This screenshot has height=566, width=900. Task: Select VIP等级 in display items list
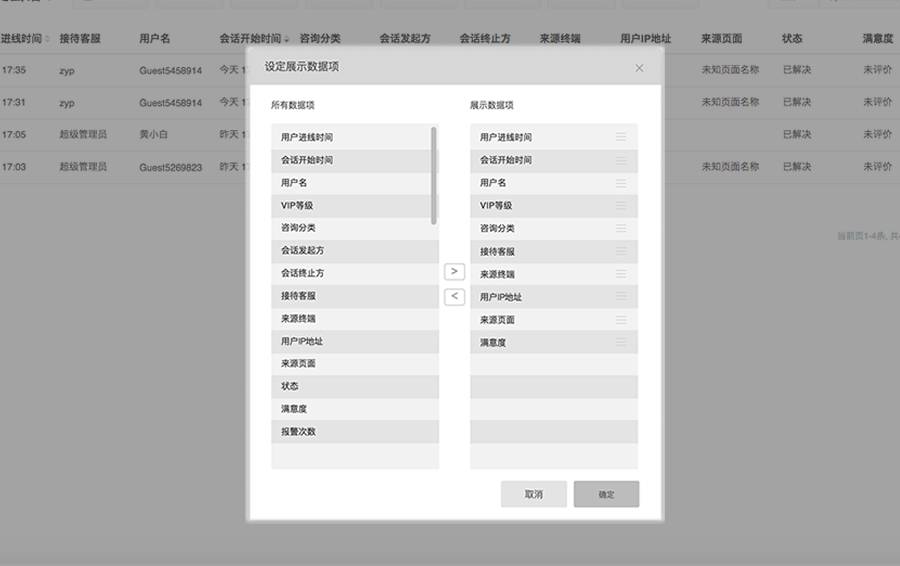pos(554,206)
